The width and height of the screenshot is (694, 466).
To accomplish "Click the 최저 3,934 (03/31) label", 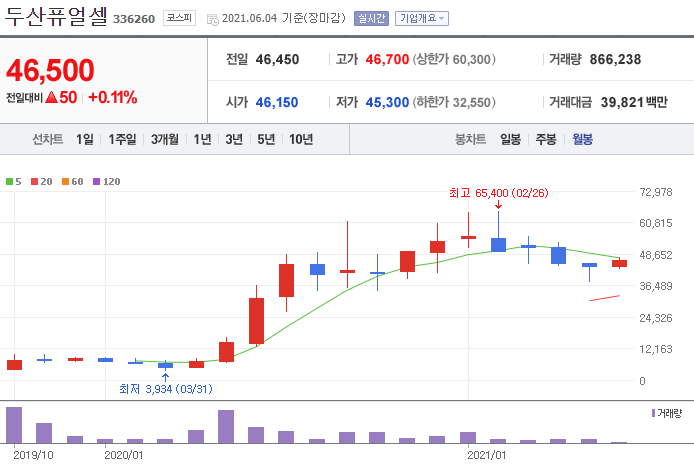I will [166, 389].
